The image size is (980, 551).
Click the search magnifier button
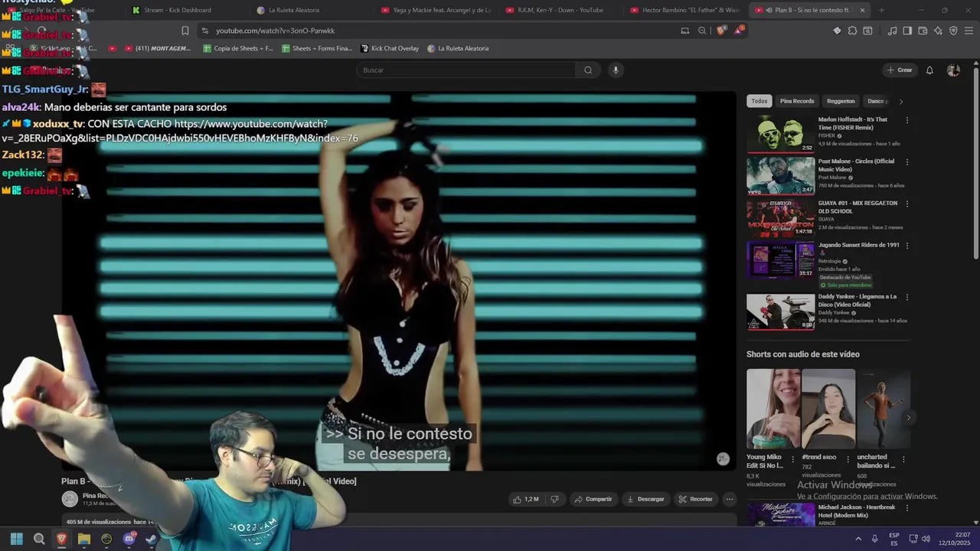tap(588, 70)
